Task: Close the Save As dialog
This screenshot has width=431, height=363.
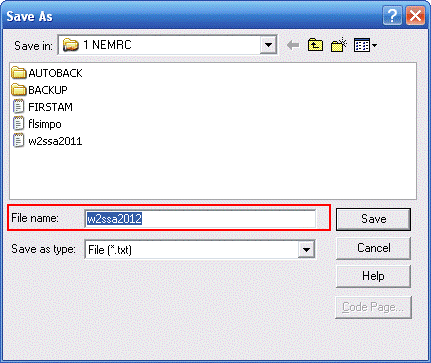Action: click(415, 16)
